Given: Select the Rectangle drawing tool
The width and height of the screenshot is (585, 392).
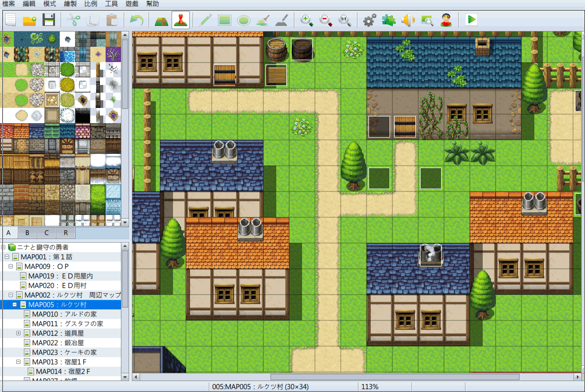Looking at the screenshot, I should [x=225, y=20].
